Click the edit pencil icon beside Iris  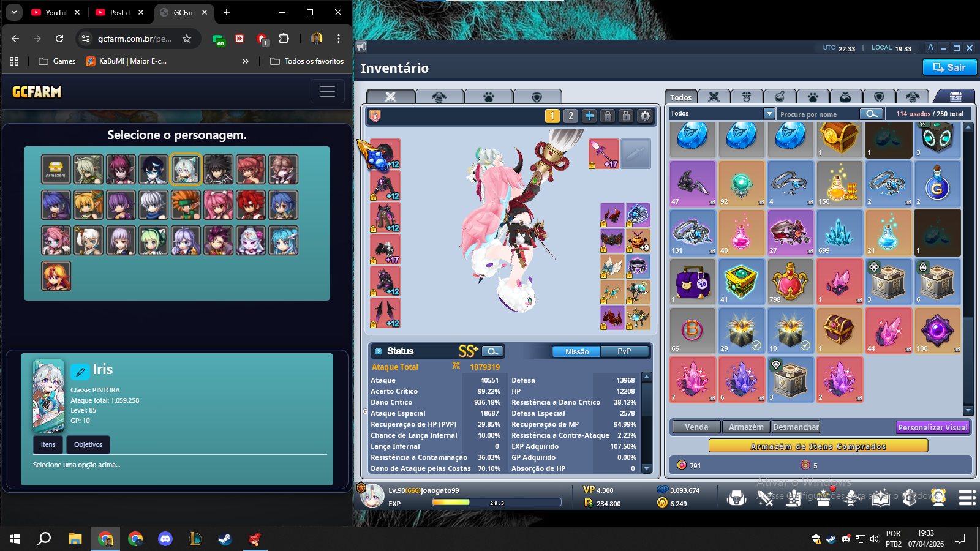pos(80,372)
